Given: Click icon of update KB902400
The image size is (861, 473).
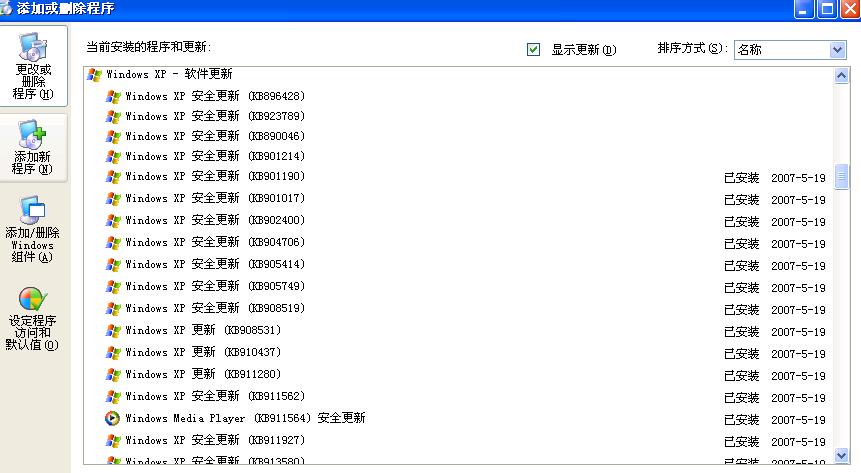Looking at the screenshot, I should point(113,220).
